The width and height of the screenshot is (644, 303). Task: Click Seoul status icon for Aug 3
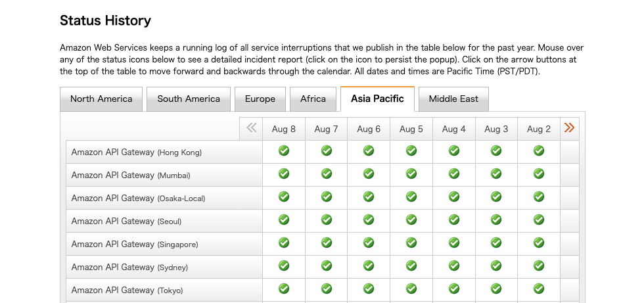click(496, 220)
